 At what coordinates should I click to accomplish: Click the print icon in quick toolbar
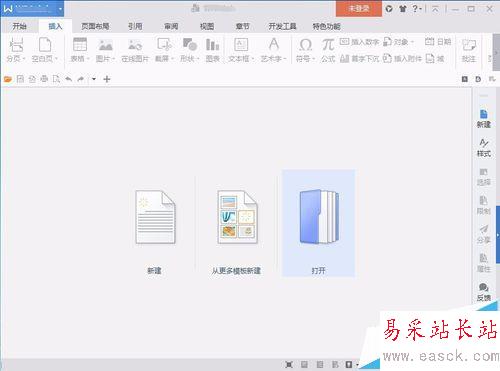pyautogui.click(x=44, y=79)
